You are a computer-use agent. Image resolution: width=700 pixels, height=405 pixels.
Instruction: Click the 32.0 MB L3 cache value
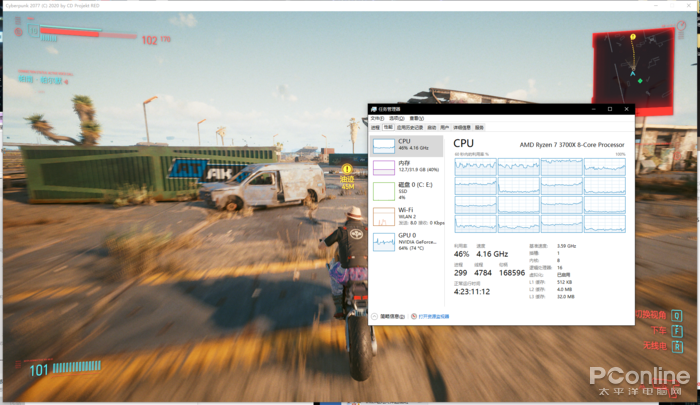click(566, 296)
